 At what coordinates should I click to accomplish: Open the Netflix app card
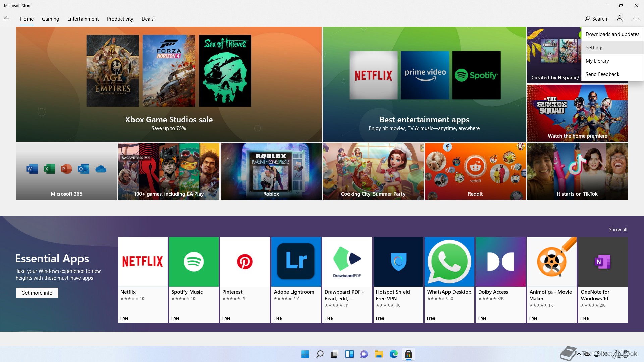tap(143, 280)
